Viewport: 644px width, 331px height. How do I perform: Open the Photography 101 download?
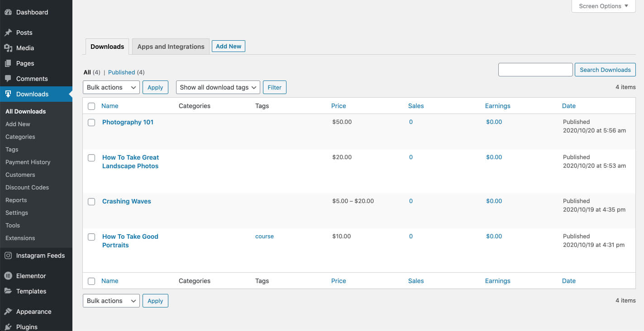[x=128, y=122]
